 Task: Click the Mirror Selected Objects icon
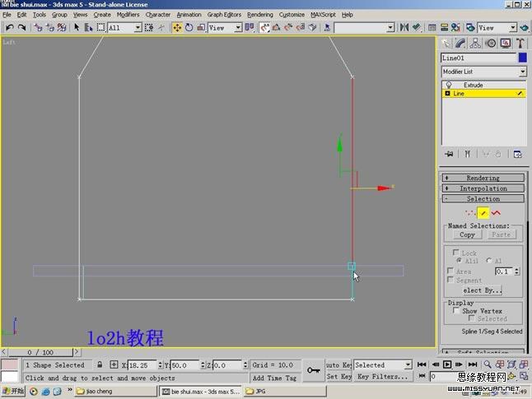coord(404,27)
